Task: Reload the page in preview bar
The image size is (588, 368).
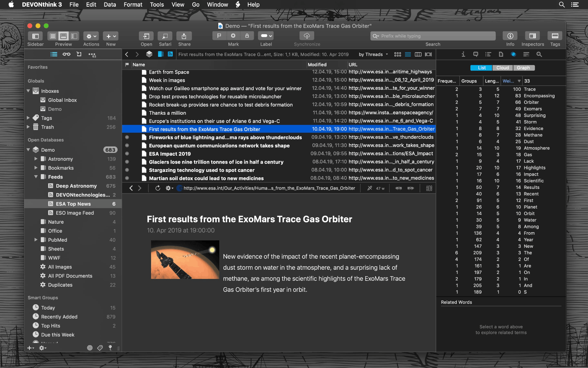Action: pos(158,188)
